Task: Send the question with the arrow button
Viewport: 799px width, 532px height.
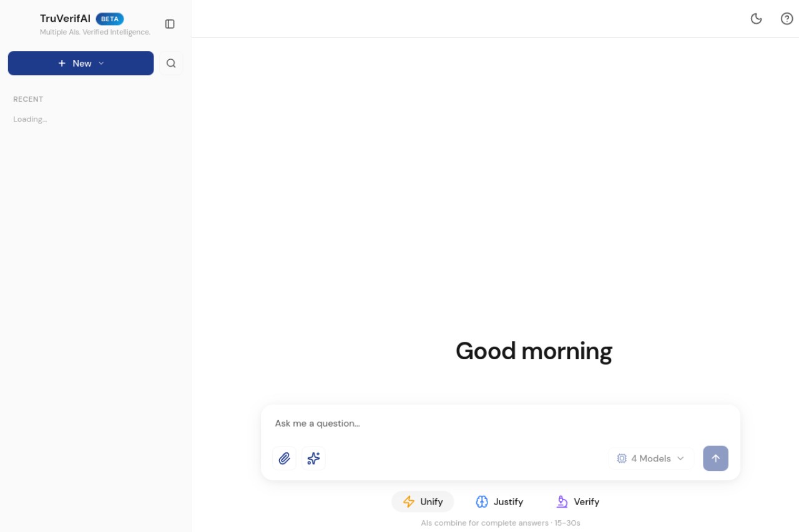Action: coord(715,458)
